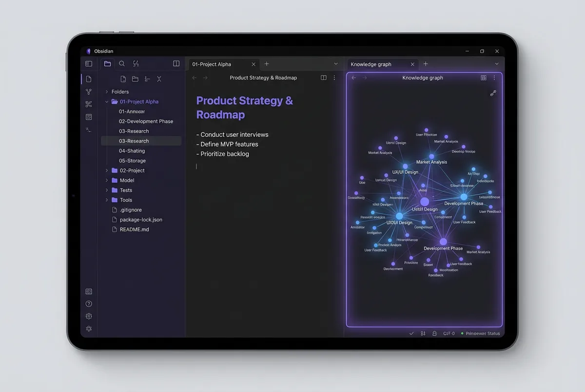Open settings gear above the bottom ribbon icon

coord(89,316)
